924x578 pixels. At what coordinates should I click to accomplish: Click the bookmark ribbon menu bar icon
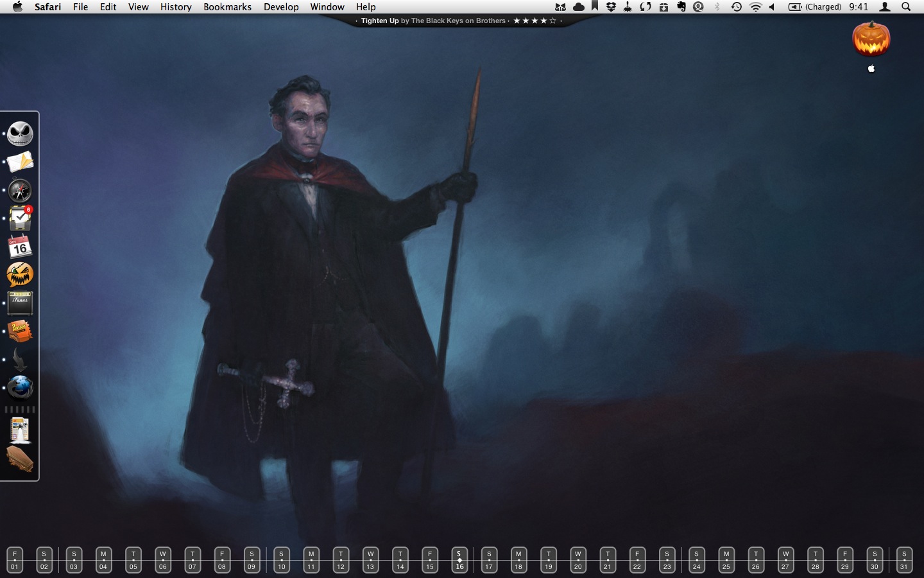pyautogui.click(x=595, y=6)
